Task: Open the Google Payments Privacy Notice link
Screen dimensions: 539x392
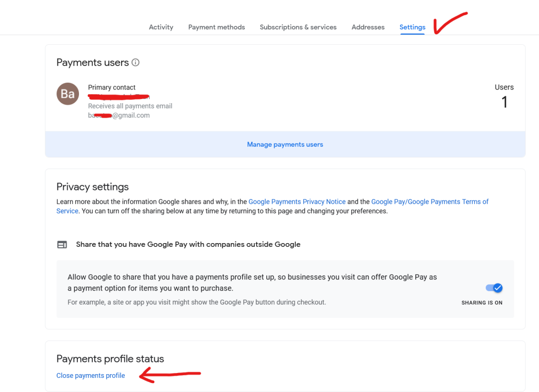Action: point(297,202)
